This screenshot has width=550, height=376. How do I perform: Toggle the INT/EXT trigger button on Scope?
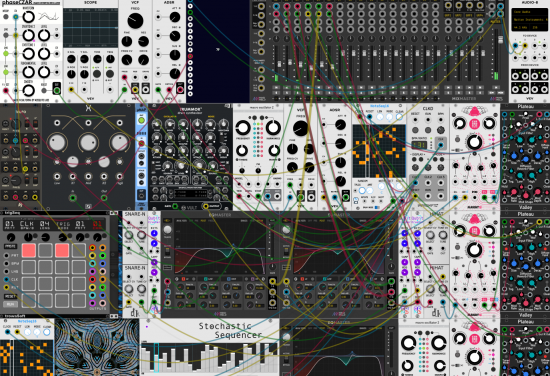pyautogui.click(x=110, y=74)
